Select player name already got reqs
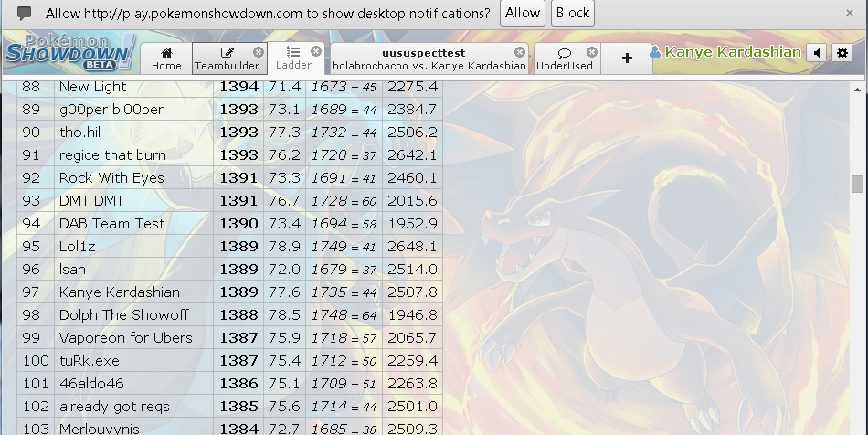 point(114,407)
